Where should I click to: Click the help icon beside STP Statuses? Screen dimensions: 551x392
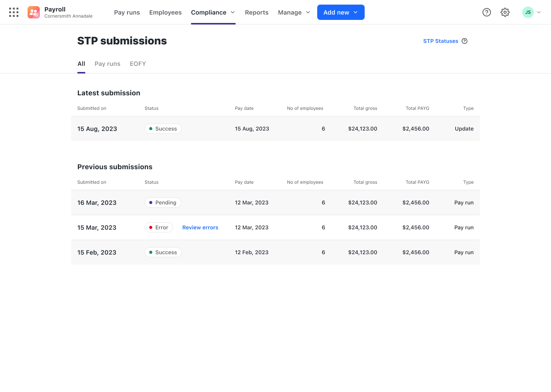[x=465, y=41]
